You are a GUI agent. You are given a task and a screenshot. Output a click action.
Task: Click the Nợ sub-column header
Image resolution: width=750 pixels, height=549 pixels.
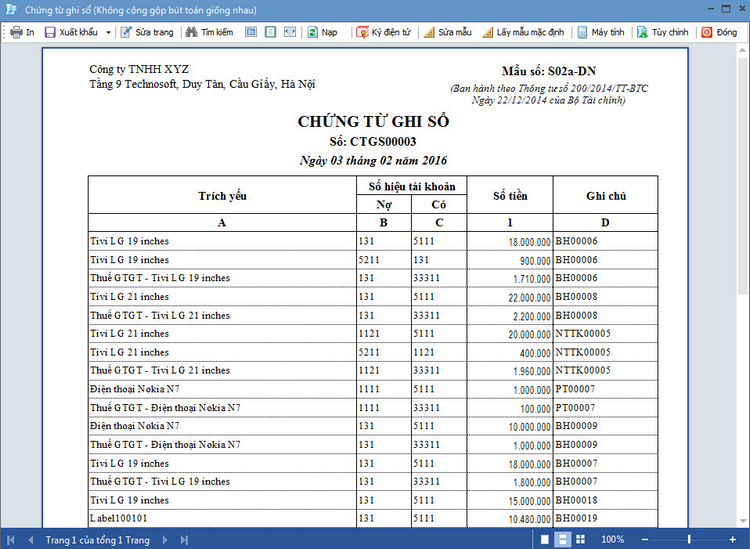[384, 205]
